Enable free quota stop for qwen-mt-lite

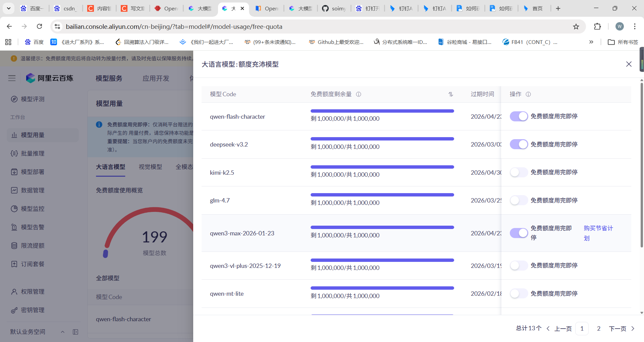pos(519,293)
